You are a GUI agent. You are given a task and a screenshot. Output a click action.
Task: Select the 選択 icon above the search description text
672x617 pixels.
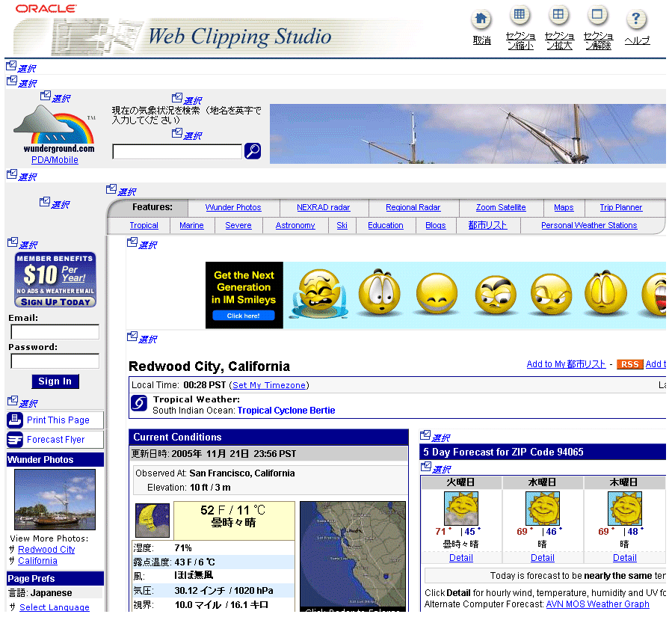187,99
